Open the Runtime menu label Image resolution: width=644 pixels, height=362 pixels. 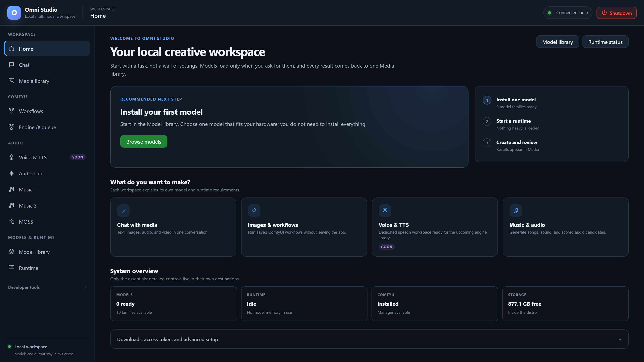pyautogui.click(x=29, y=268)
